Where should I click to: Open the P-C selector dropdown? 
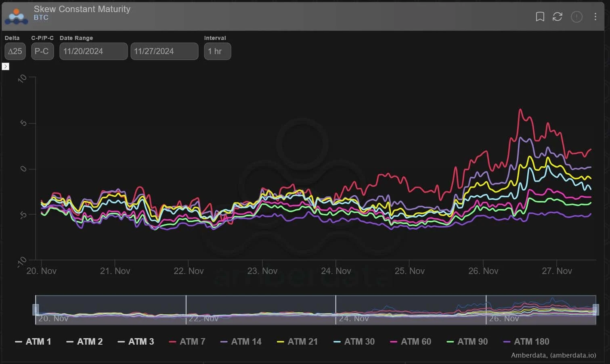coord(42,51)
